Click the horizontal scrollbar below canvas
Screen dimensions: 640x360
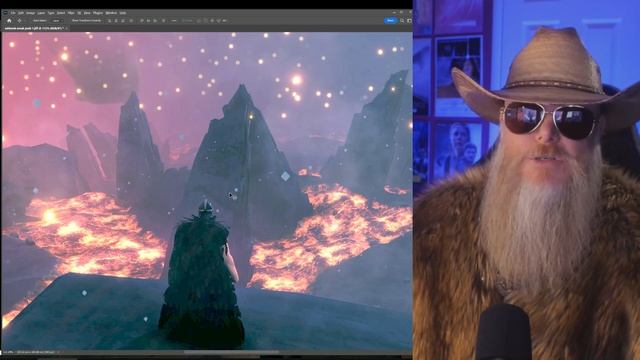[231, 352]
